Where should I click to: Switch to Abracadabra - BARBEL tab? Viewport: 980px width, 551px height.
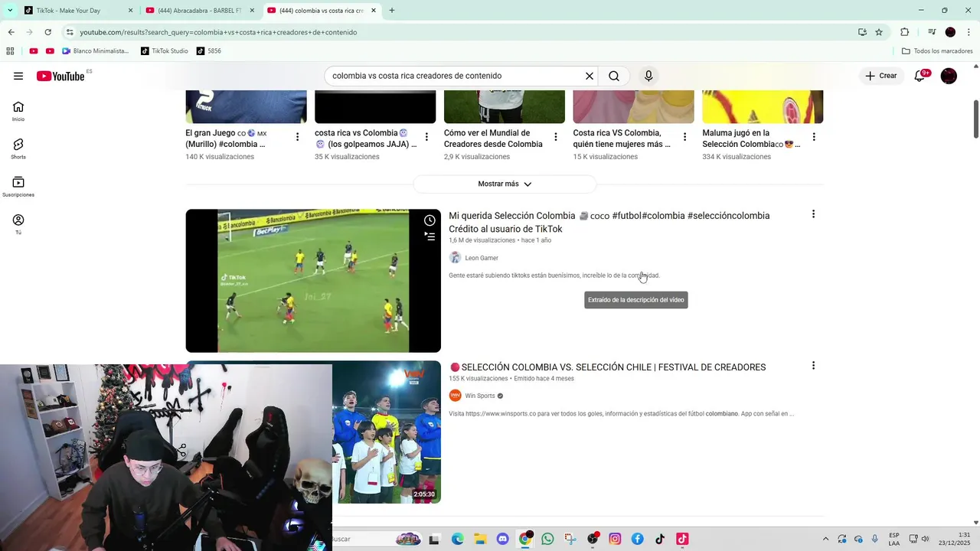point(199,11)
